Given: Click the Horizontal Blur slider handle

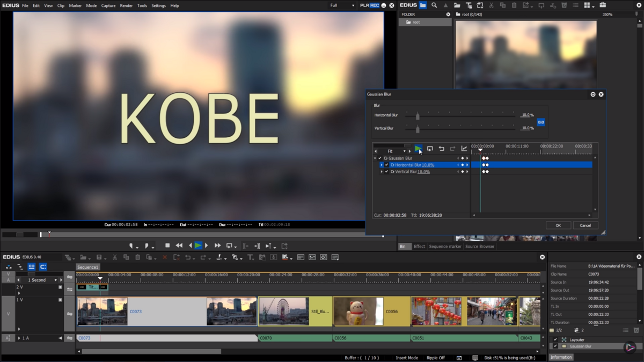Looking at the screenshot, I should point(418,115).
